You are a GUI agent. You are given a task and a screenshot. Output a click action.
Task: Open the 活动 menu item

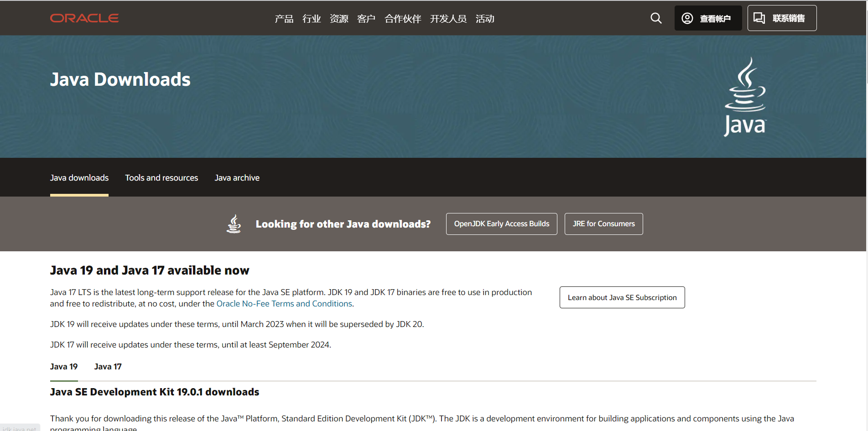[x=485, y=19]
